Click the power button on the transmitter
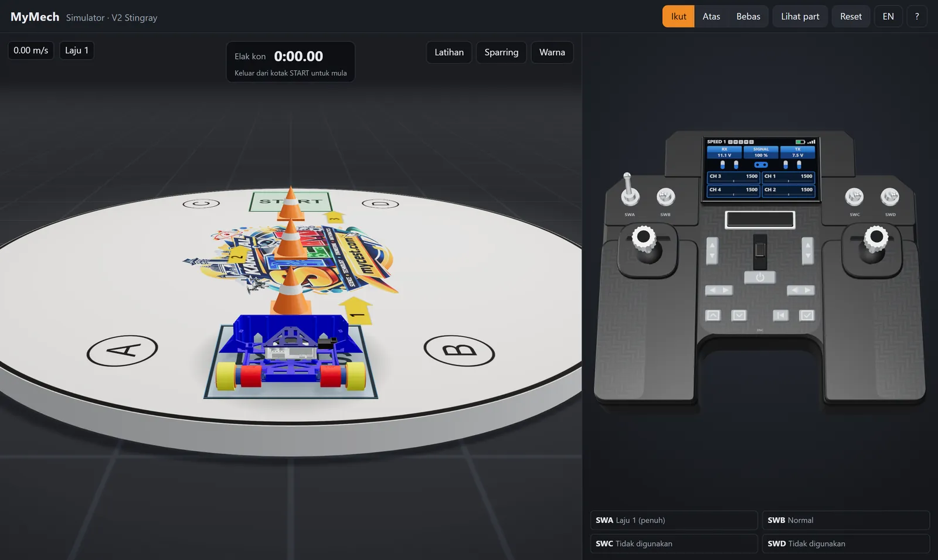 760,277
